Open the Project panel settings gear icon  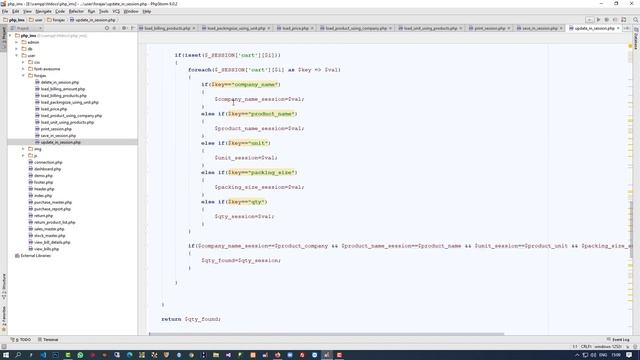point(124,28)
